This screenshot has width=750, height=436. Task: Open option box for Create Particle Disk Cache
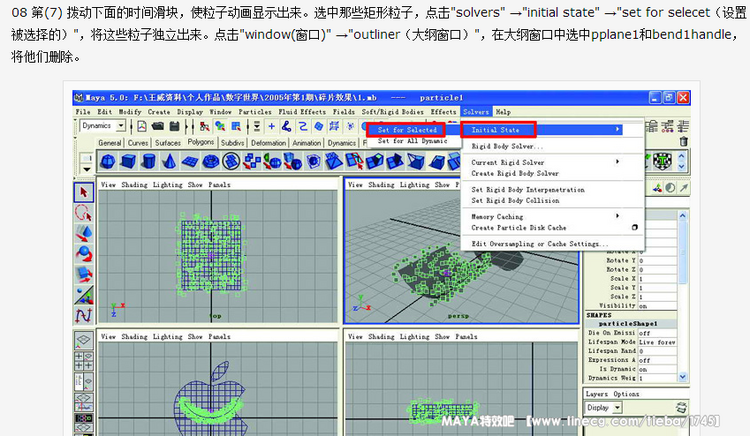[635, 228]
